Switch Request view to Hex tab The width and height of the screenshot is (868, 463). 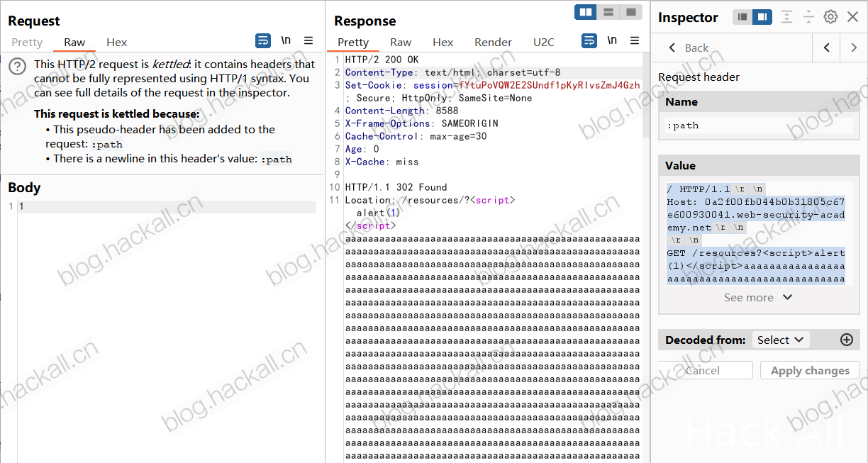(x=117, y=43)
